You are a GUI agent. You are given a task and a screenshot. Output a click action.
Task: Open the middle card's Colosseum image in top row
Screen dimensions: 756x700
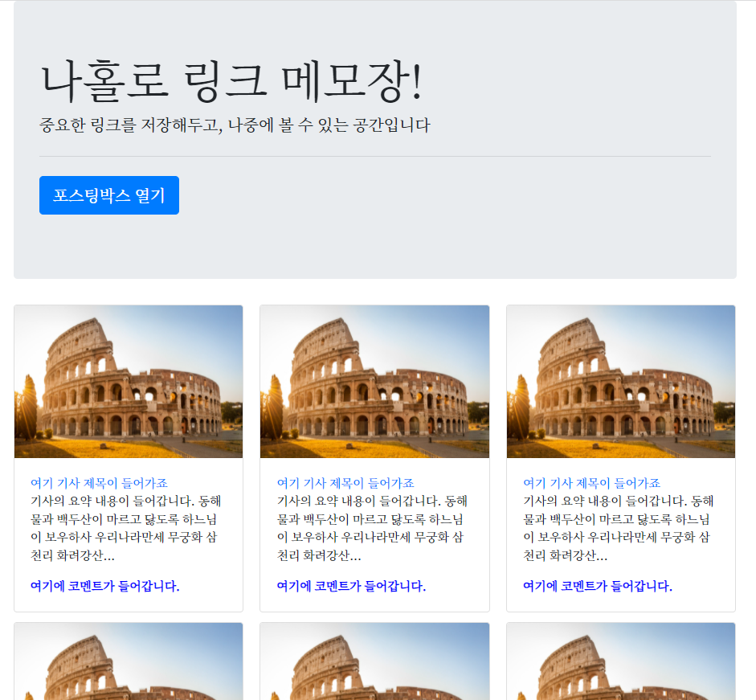point(374,382)
